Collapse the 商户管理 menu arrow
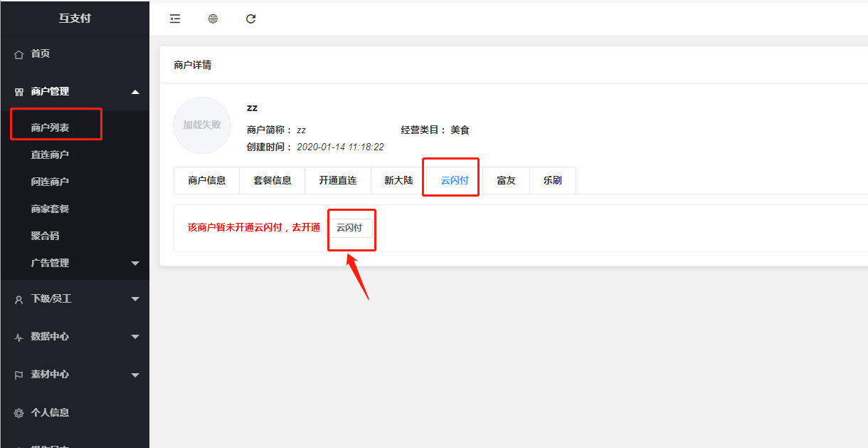 click(135, 92)
